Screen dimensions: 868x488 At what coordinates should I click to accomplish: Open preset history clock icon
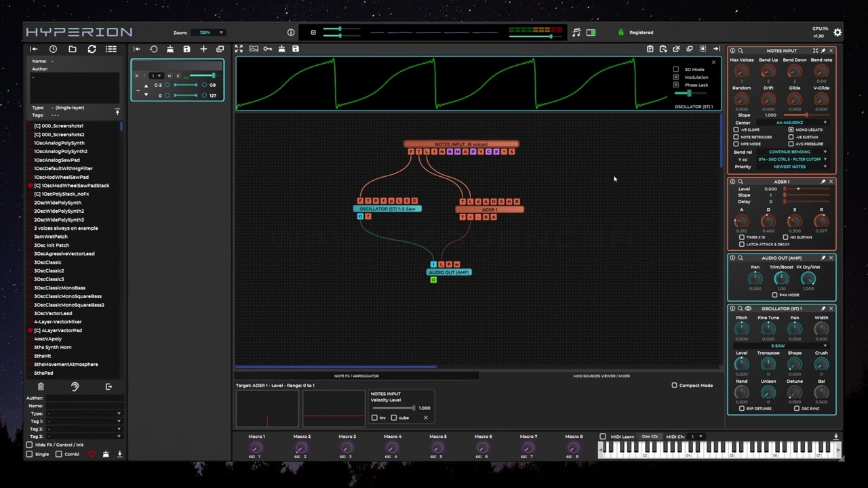(53, 49)
